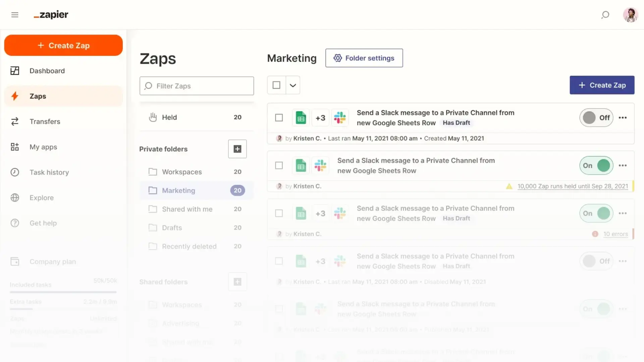The height and width of the screenshot is (362, 644).
Task: Click the Included tasks usage bar
Action: point(63,292)
